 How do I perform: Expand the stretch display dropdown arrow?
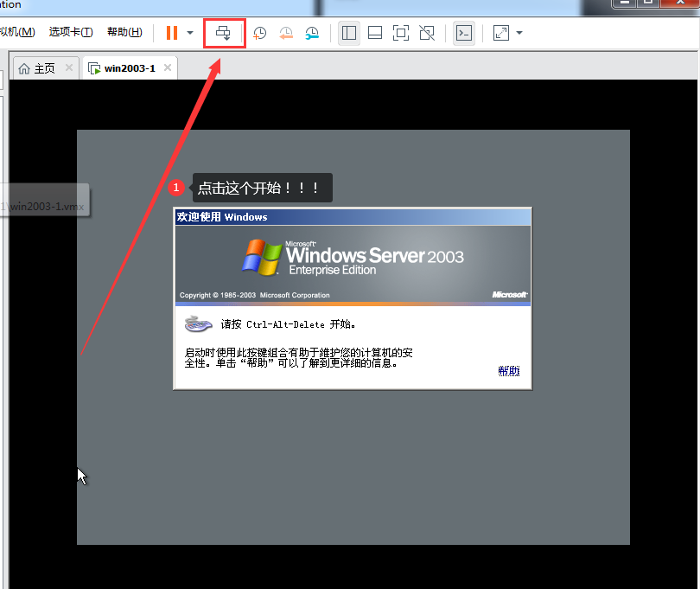click(519, 33)
